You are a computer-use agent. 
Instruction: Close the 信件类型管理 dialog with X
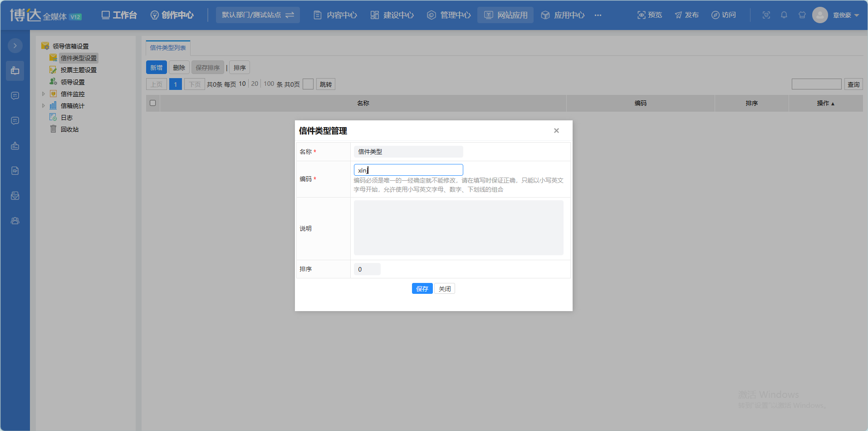[x=556, y=131]
